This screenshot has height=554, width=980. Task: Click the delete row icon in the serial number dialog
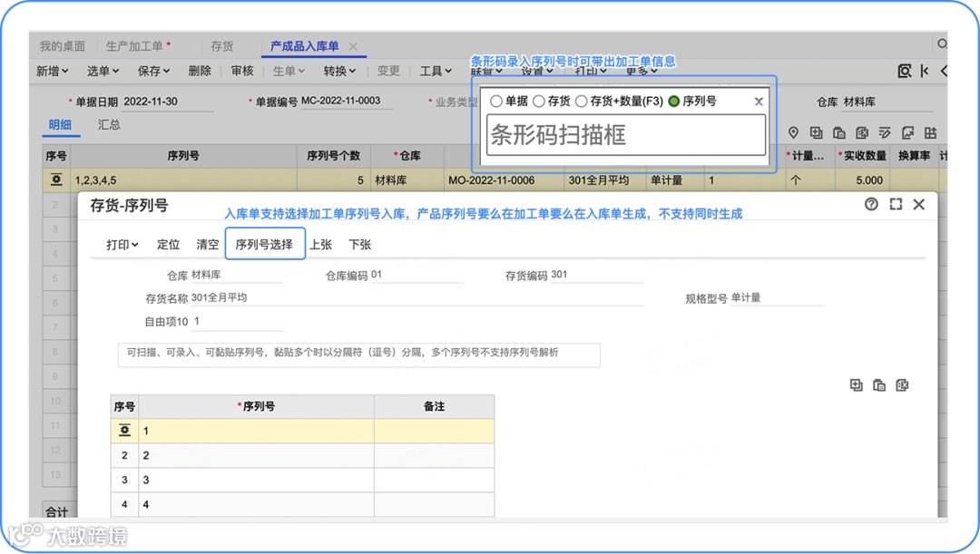coord(902,384)
